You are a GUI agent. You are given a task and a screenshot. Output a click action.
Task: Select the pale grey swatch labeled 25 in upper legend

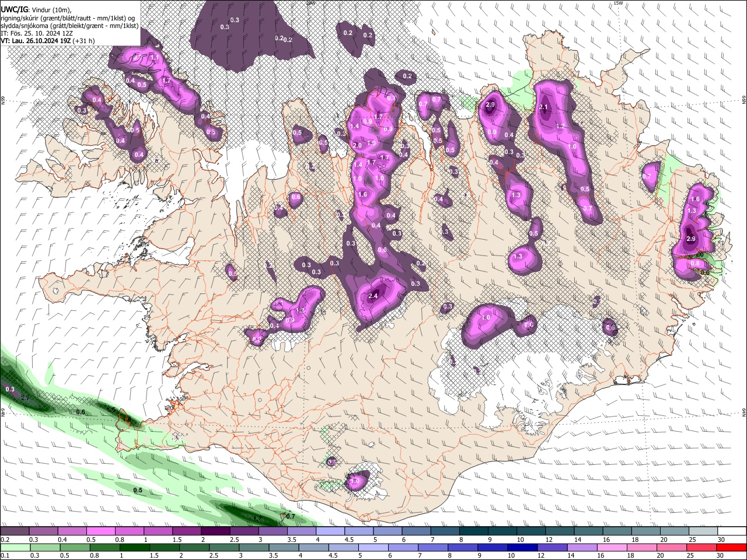pos(704,531)
